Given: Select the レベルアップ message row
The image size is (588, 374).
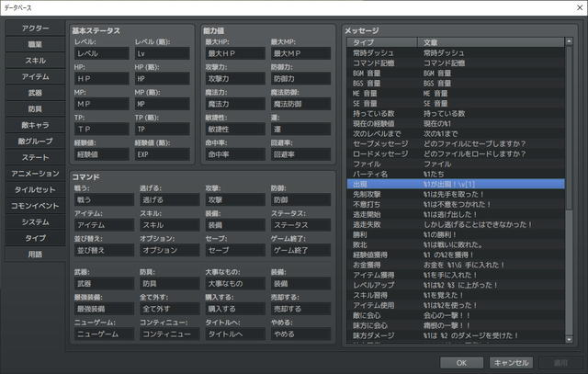Looking at the screenshot, I should 456,285.
